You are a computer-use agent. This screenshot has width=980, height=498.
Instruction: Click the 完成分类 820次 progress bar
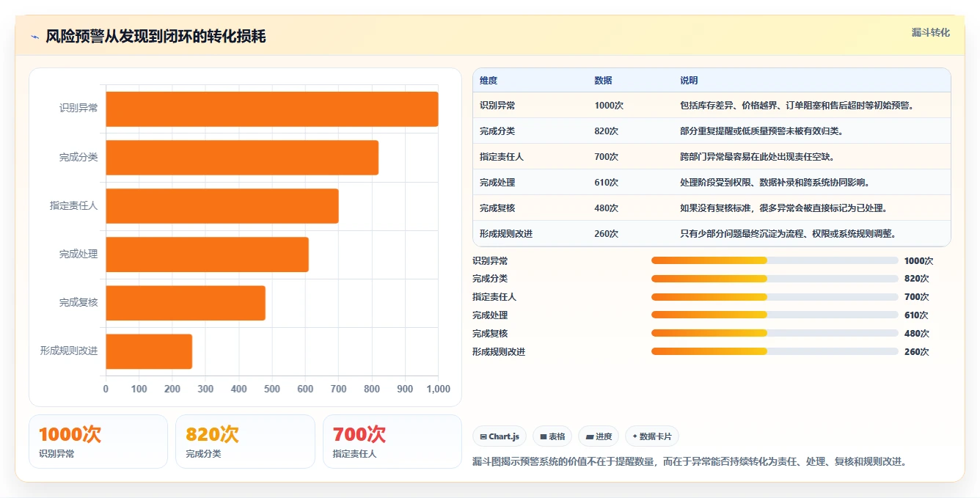(775, 279)
